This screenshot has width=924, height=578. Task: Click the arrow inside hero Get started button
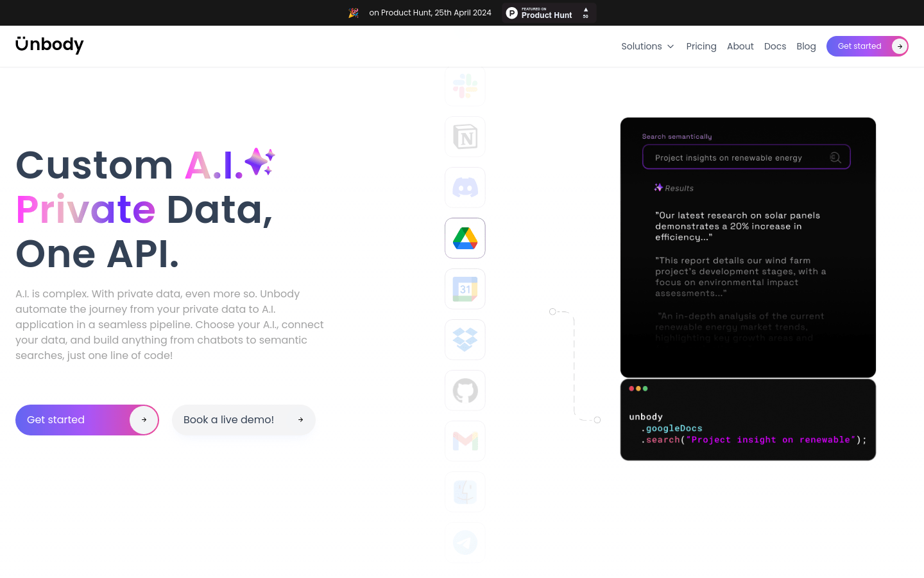[x=144, y=420]
